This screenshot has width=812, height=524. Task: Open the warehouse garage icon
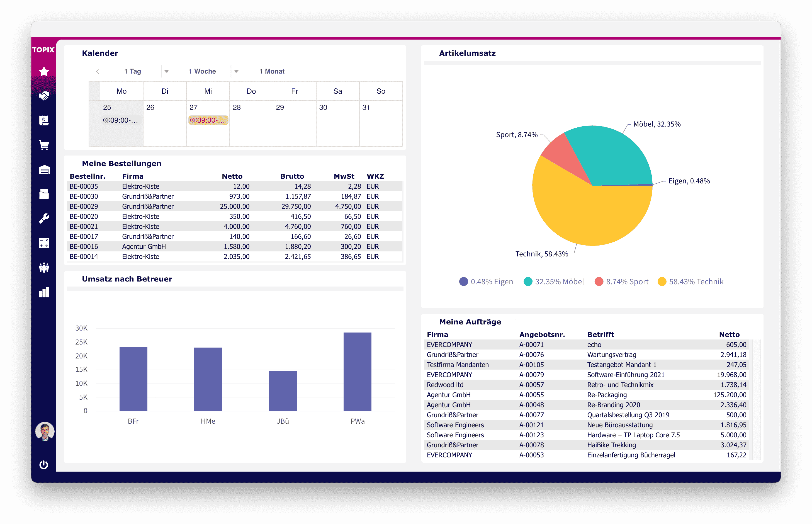pos(44,169)
